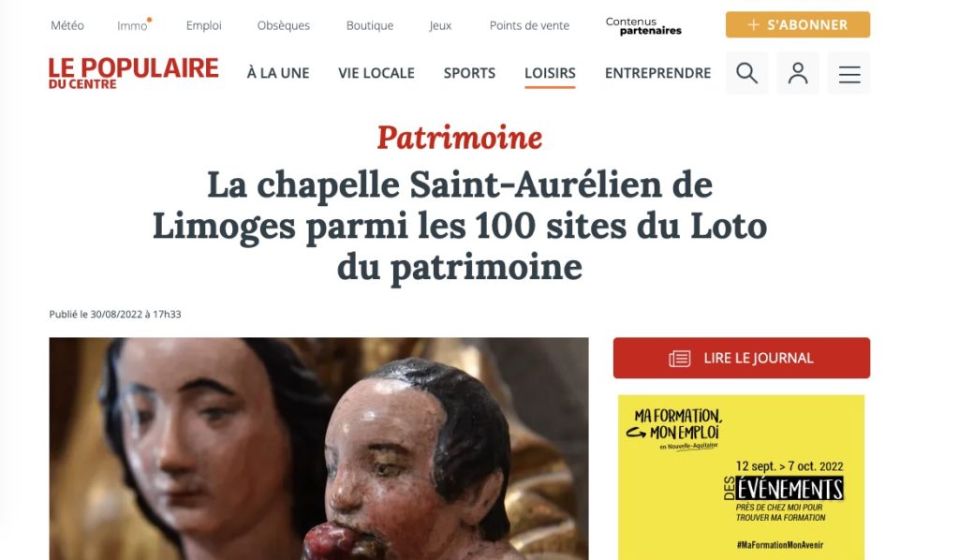Open the ENTREPRENDRE menu

click(657, 73)
